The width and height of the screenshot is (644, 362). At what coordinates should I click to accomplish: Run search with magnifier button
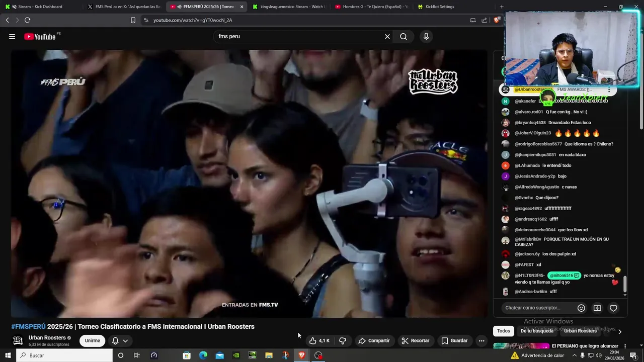pyautogui.click(x=404, y=37)
